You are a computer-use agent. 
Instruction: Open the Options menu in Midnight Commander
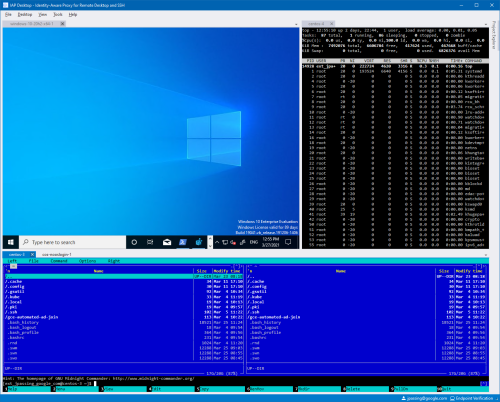coord(87,261)
